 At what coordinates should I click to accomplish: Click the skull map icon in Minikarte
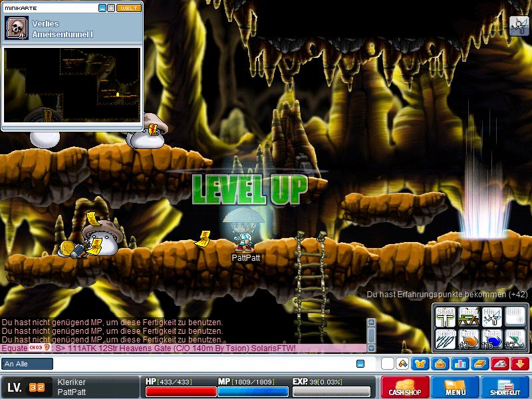point(17,27)
